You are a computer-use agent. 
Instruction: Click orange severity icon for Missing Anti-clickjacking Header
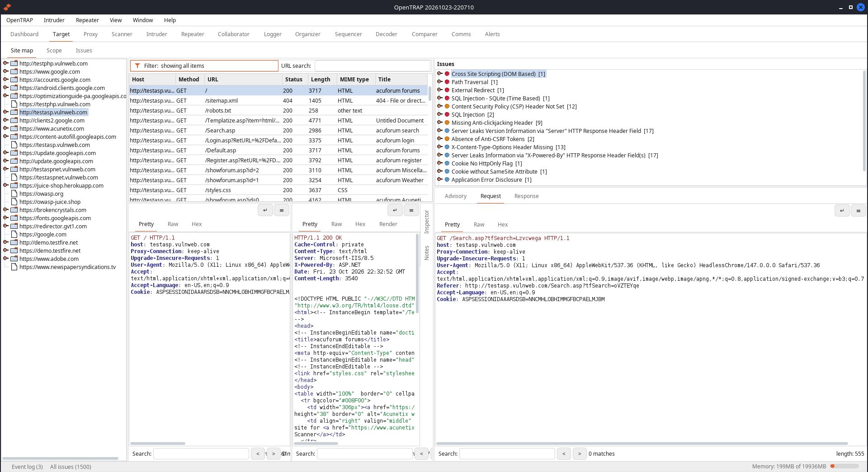[447, 123]
